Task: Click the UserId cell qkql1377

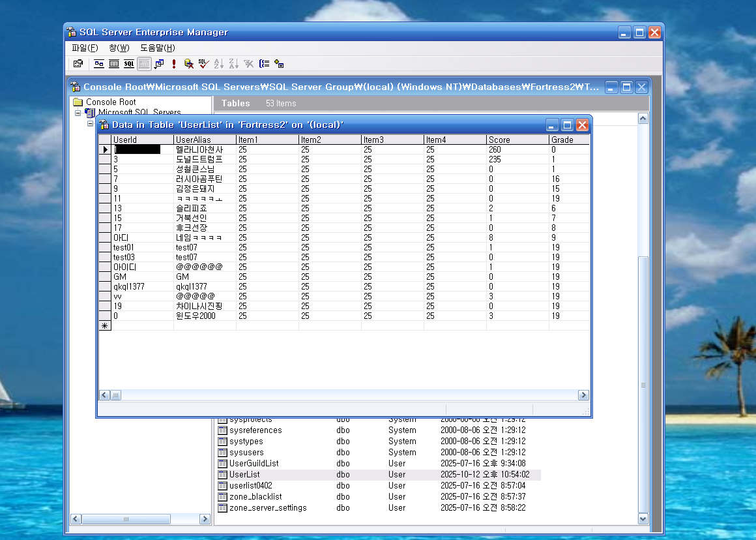Action: [142, 287]
